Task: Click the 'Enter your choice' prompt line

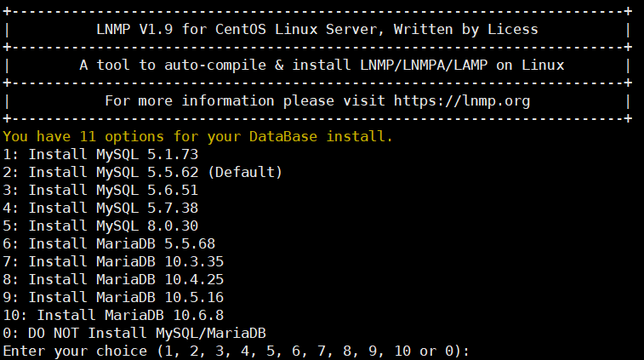Action: tap(237, 351)
